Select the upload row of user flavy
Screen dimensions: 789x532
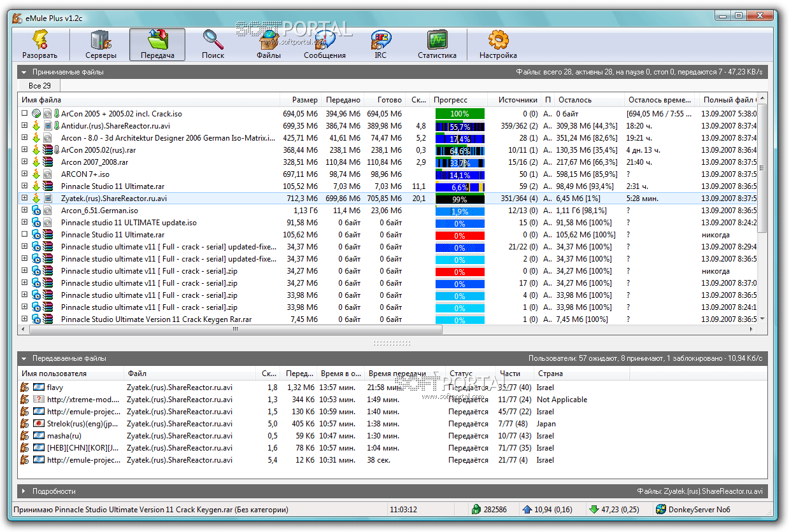coord(392,388)
